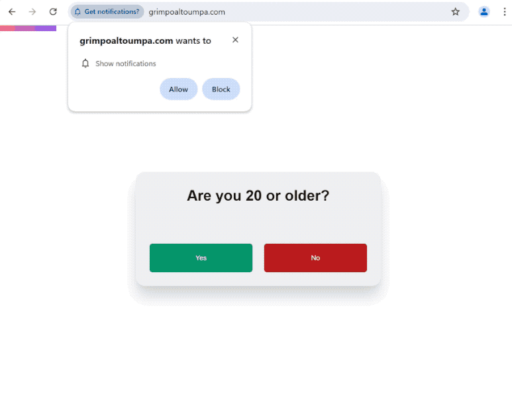Click the "grimpoaltoumpa.com wants to" title
Image resolution: width=512 pixels, height=420 pixels.
click(145, 40)
